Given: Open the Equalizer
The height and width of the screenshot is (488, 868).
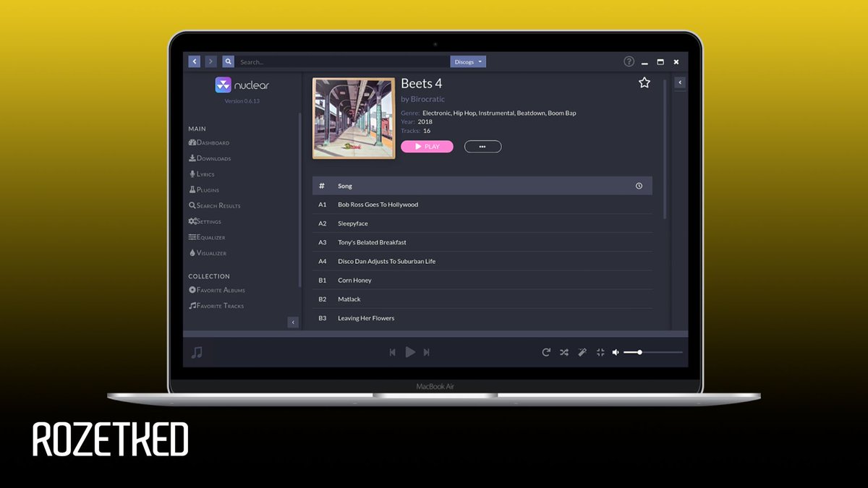Looking at the screenshot, I should (209, 237).
